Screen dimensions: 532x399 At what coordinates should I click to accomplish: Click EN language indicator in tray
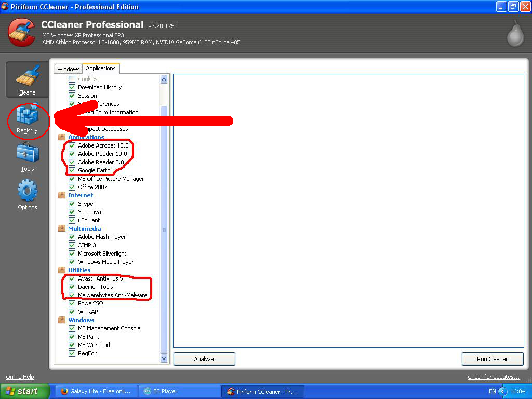(492, 392)
